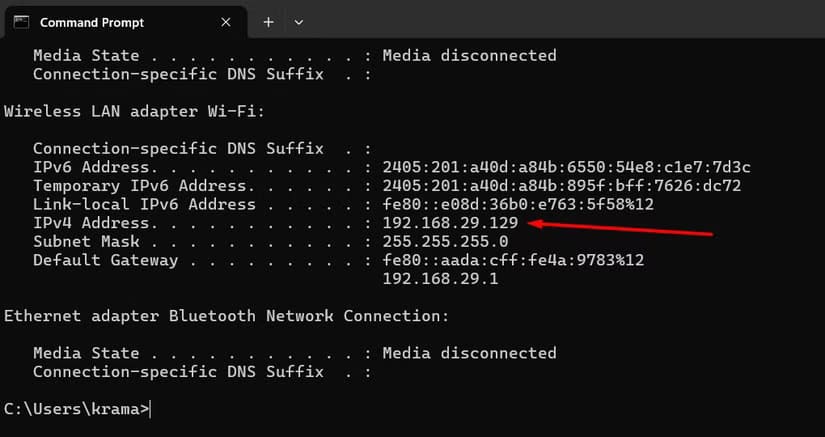The image size is (825, 437).
Task: Click the link-local address fe80::e08d:36b0:e763:5f58%12
Action: pos(518,204)
